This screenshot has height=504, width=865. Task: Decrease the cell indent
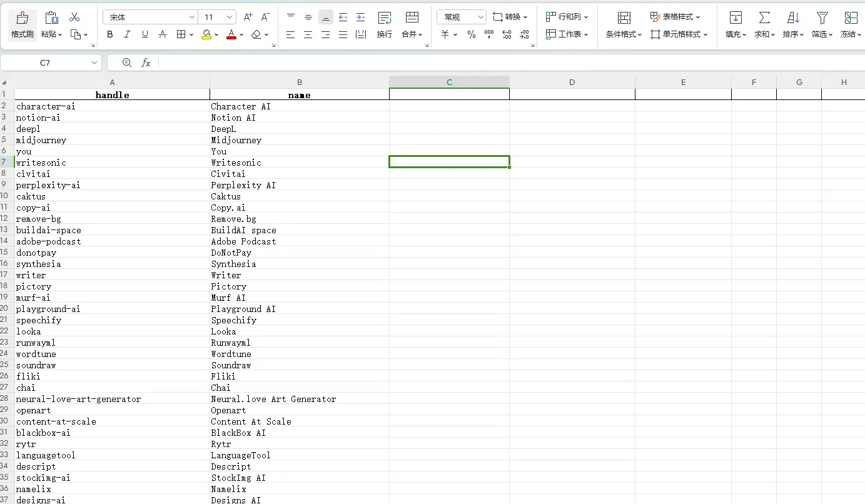click(x=343, y=17)
